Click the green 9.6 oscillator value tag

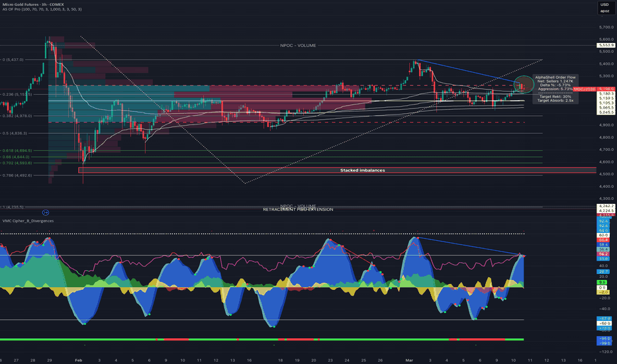(x=602, y=282)
